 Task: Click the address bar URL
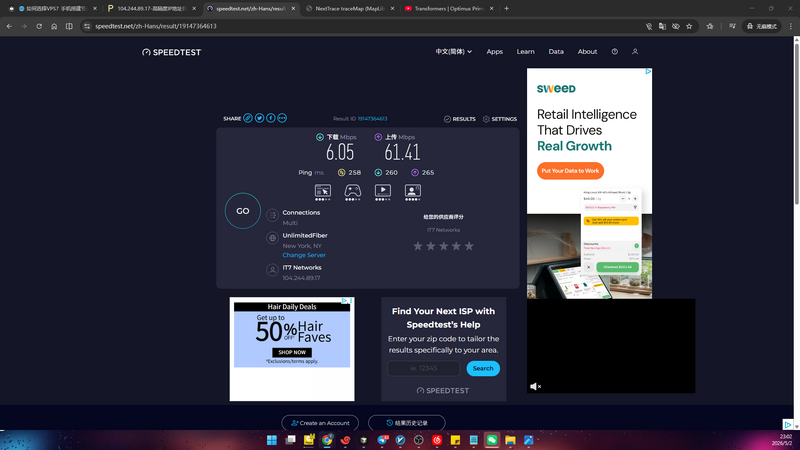[156, 26]
